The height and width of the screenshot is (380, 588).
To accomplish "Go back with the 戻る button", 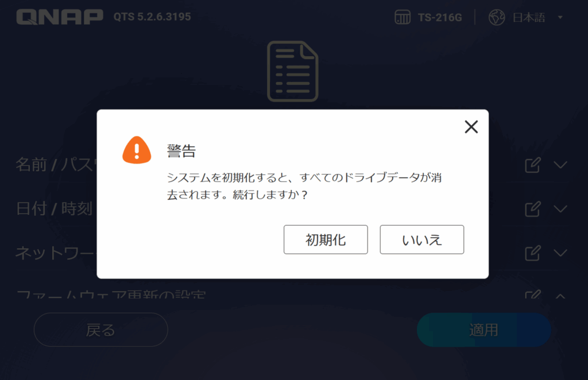I will (x=101, y=330).
